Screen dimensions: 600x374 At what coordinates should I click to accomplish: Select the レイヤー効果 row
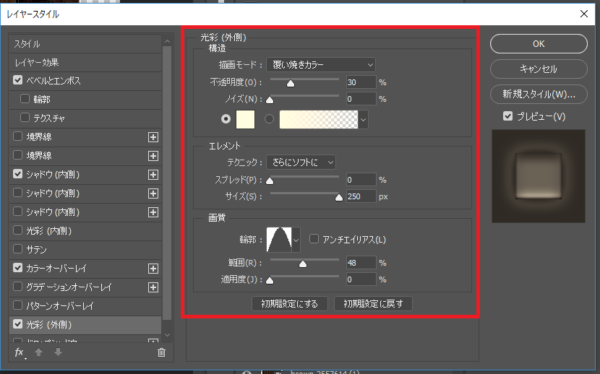coord(85,62)
